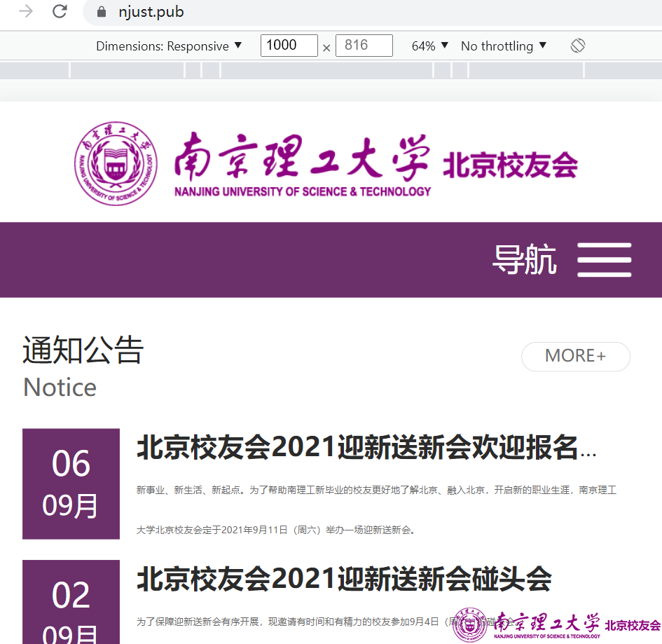
Task: Open the 64% zoom dropdown
Action: pos(430,46)
